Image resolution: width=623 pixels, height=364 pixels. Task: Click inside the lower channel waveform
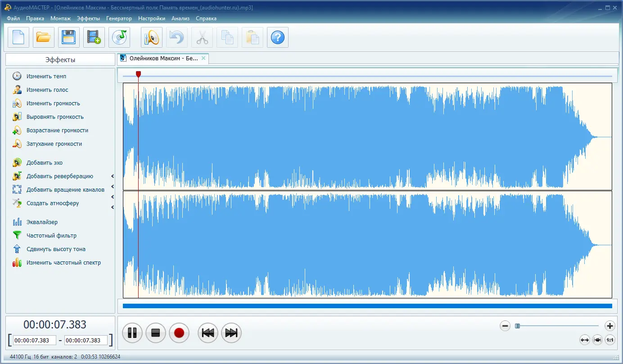367,244
